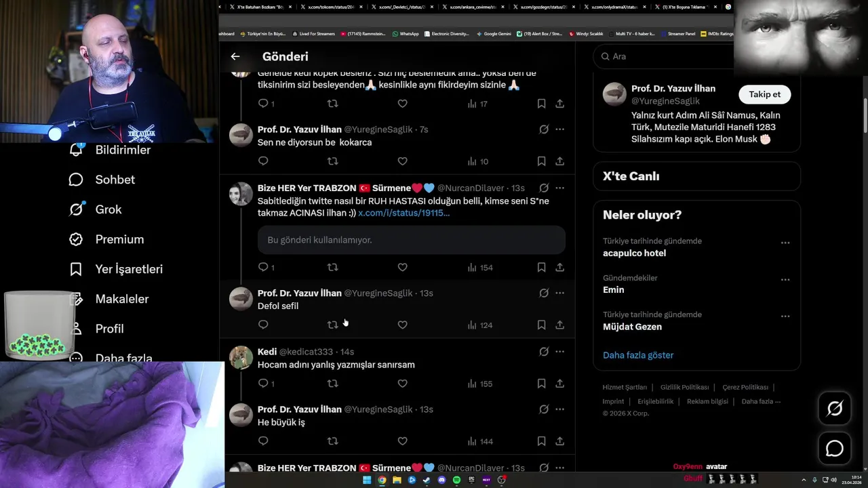Open Sohbet in the X sidebar

[102, 180]
